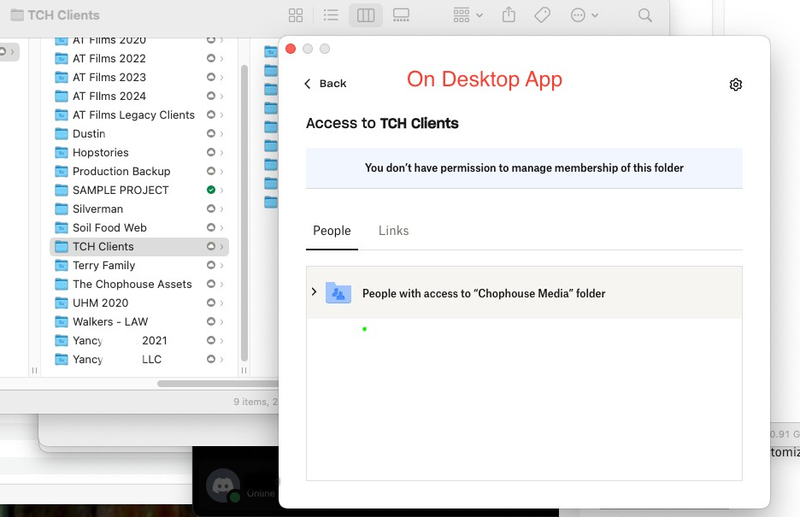Open Finder search
The height and width of the screenshot is (517, 800).
[x=645, y=15]
